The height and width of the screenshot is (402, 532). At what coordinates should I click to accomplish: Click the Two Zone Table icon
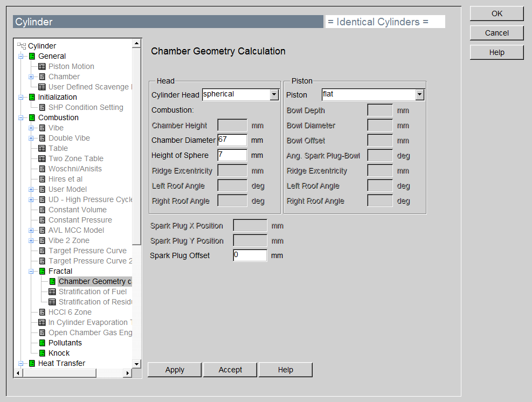(x=42, y=158)
